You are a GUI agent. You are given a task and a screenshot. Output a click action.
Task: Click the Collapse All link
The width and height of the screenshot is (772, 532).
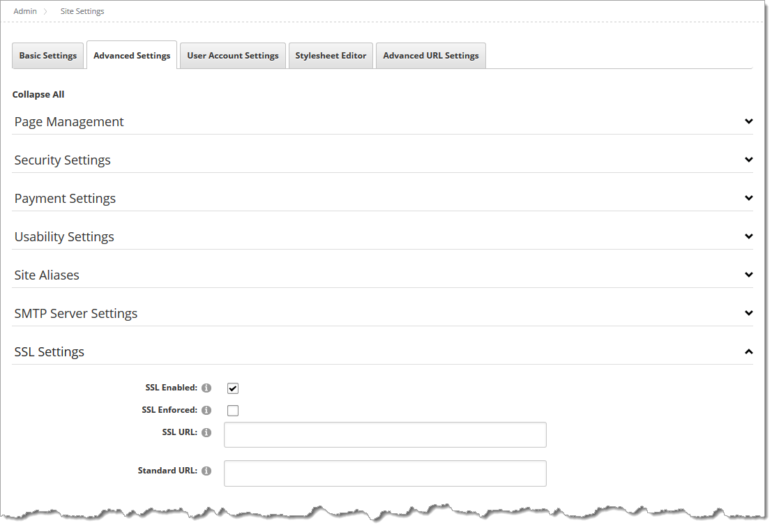coord(38,94)
